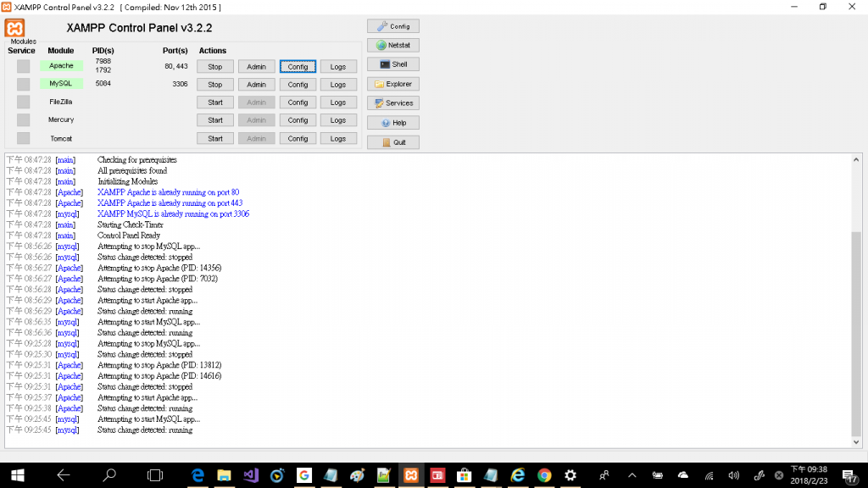The height and width of the screenshot is (488, 868).
Task: Open Visual Studio from taskbar
Action: click(251, 475)
